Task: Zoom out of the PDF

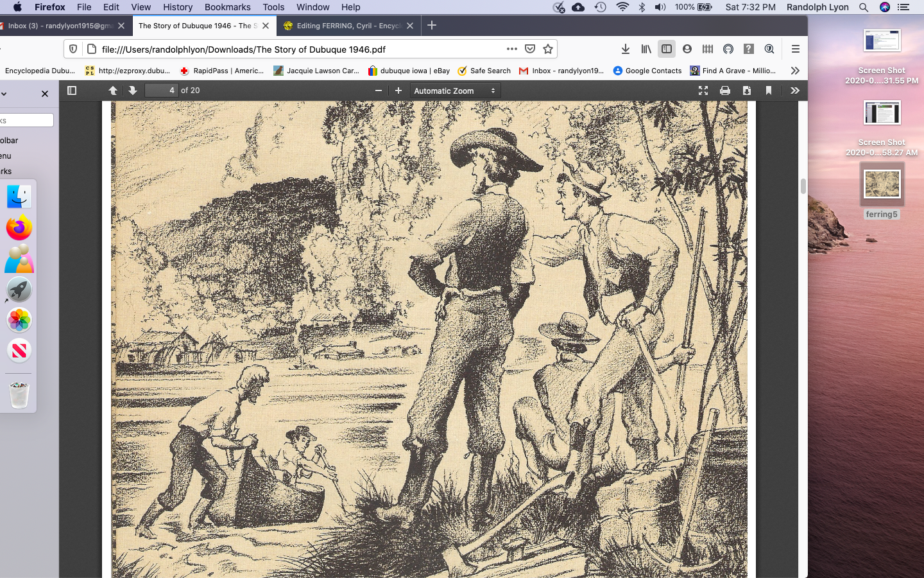Action: 379,91
